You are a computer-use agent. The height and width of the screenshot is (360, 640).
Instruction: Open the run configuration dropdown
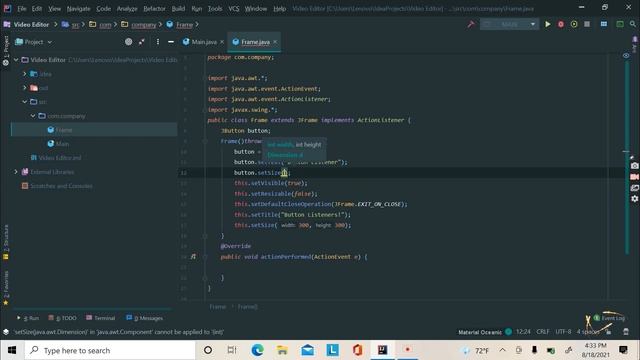coord(509,24)
